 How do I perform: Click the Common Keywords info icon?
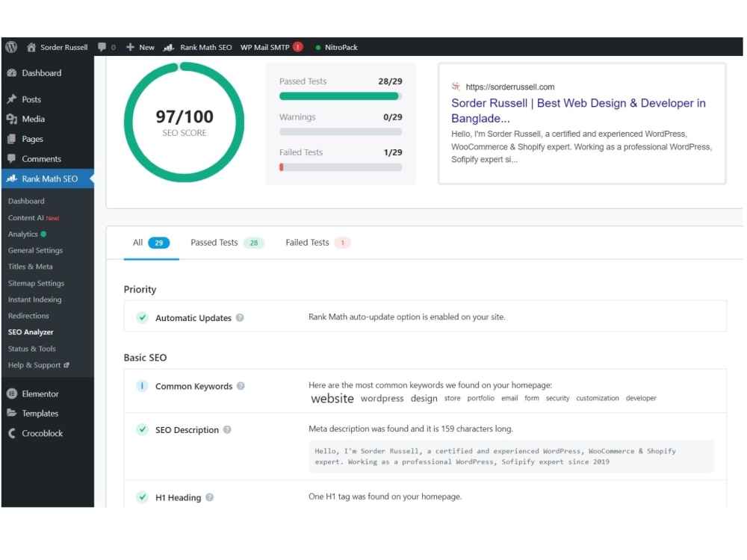point(142,386)
